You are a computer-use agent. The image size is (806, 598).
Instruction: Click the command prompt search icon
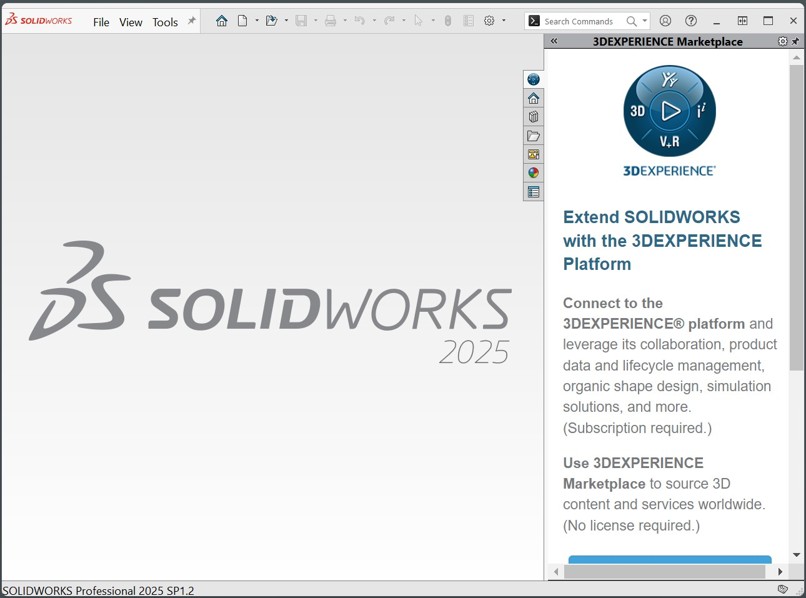[x=534, y=21]
